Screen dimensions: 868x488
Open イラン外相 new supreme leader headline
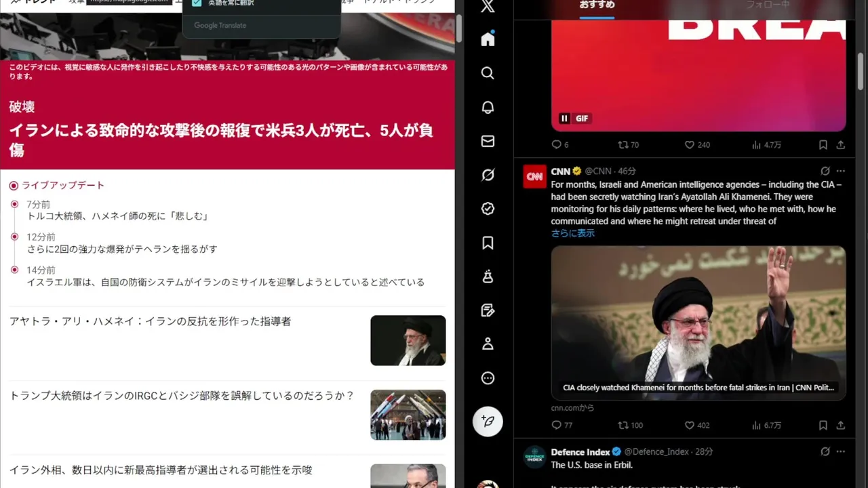(x=161, y=470)
